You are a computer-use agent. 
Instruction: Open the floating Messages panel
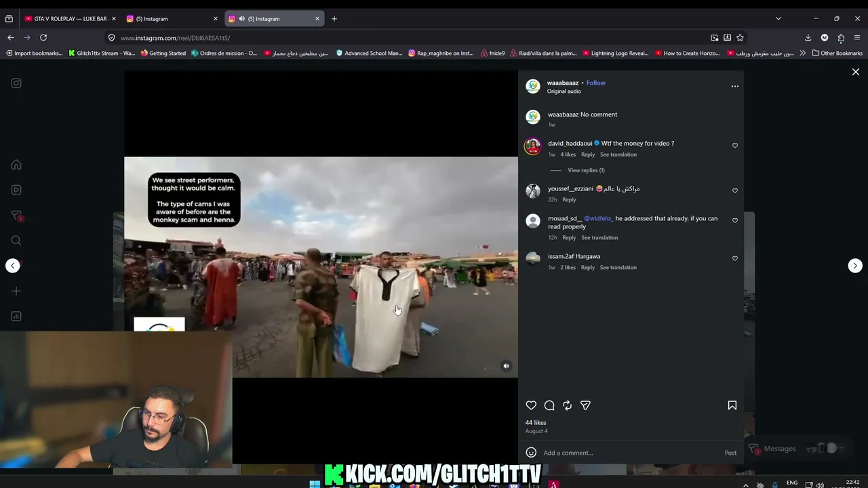coord(797,449)
